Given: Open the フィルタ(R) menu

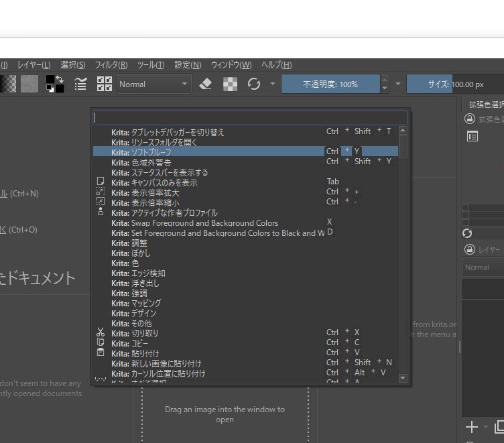Looking at the screenshot, I should 111,65.
